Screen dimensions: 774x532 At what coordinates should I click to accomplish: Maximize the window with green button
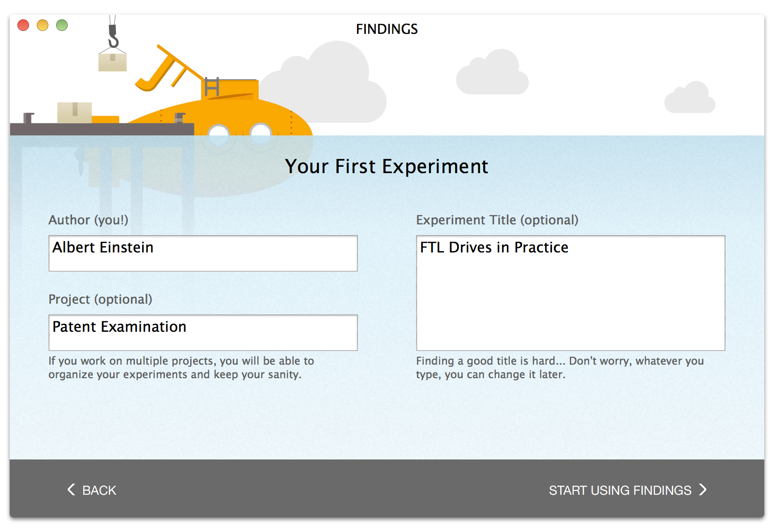(62, 25)
